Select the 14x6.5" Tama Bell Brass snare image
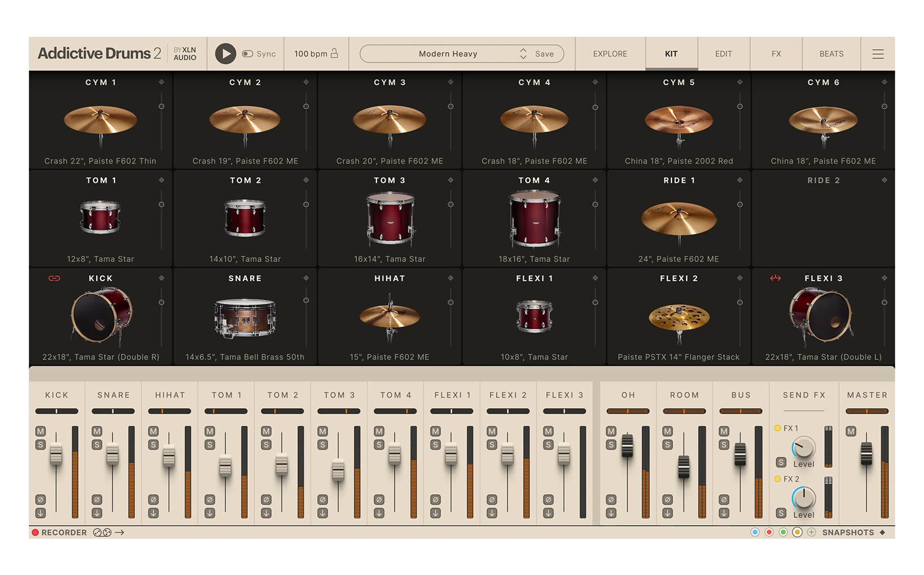This screenshot has height=575, width=924. [x=245, y=318]
